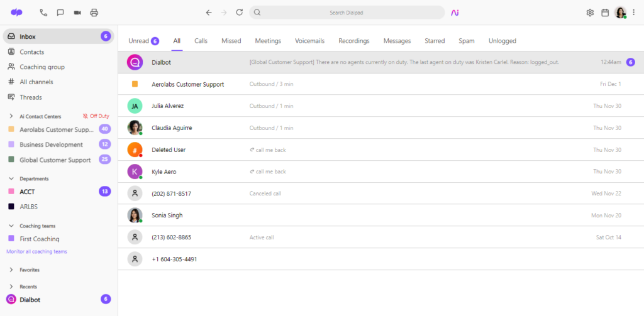Screen dimensions: 644x316
Task: Open settings gear icon
Action: (x=590, y=13)
